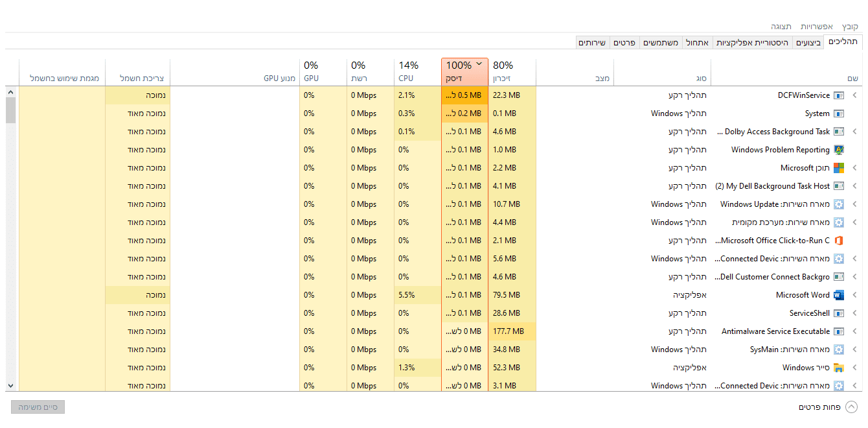868x428 pixels.
Task: Click the Dolby Access Background Task icon
Action: click(839, 132)
